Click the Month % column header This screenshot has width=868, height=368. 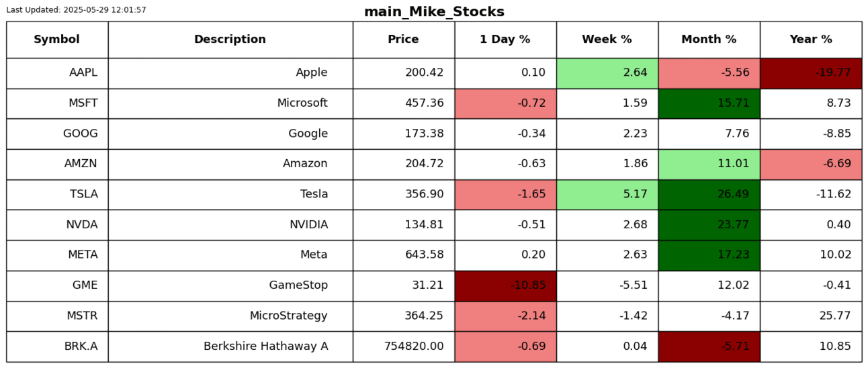(x=709, y=40)
